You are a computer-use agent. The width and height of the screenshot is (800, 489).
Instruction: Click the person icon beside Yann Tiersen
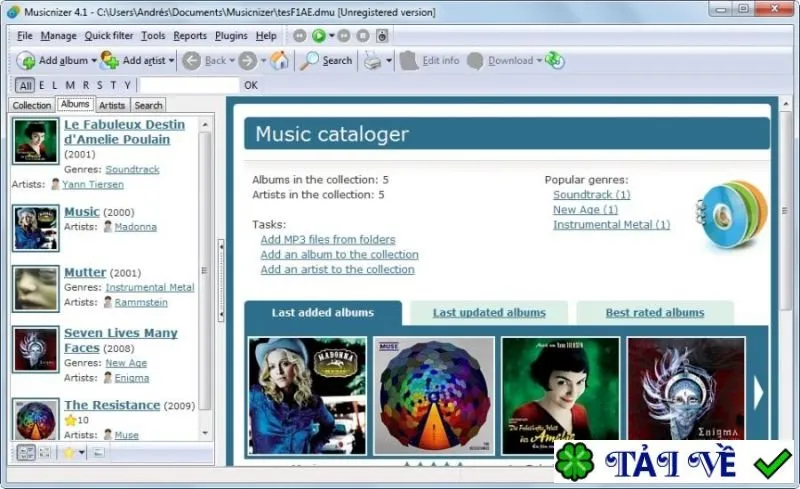tap(55, 184)
